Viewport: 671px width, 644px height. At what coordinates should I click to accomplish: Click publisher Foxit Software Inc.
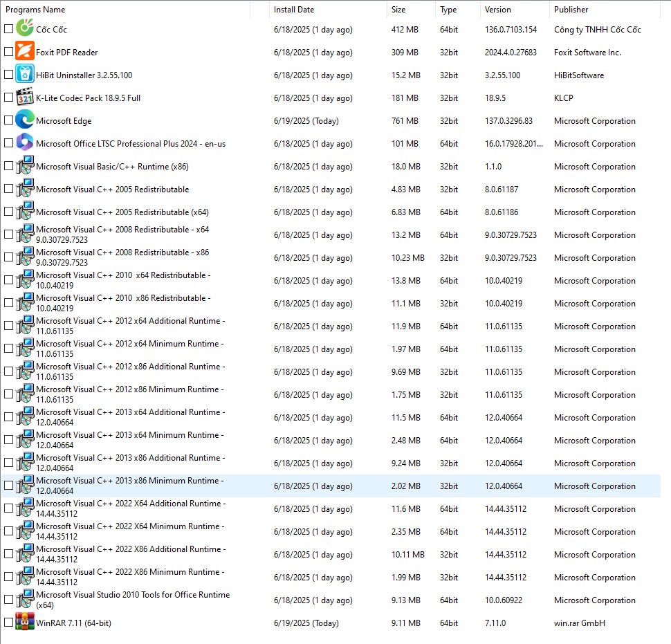[587, 52]
